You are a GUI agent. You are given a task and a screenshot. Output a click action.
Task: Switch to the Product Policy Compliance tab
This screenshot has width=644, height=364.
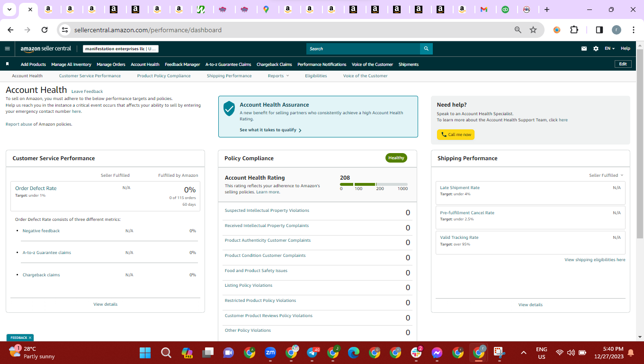(x=164, y=76)
